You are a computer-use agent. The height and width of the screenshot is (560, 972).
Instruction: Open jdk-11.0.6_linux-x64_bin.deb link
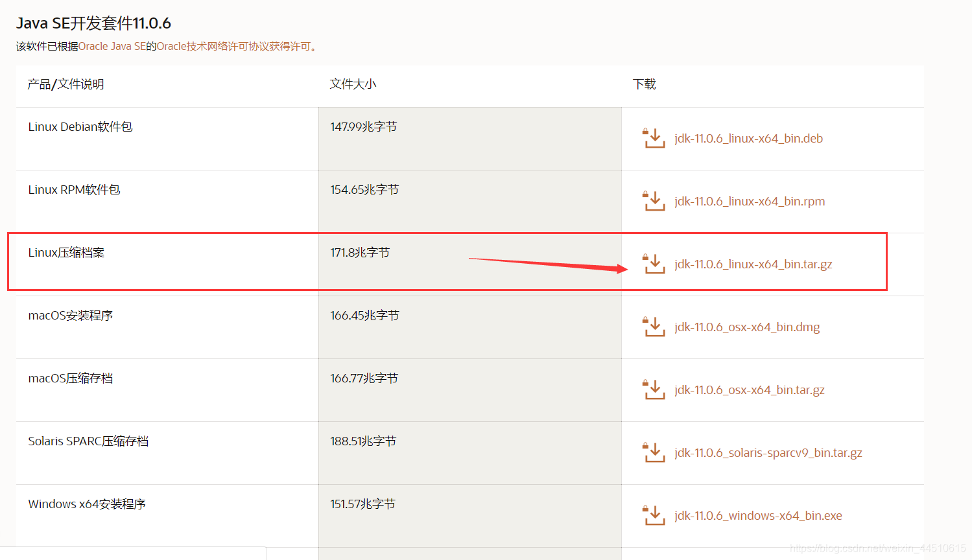tap(748, 139)
